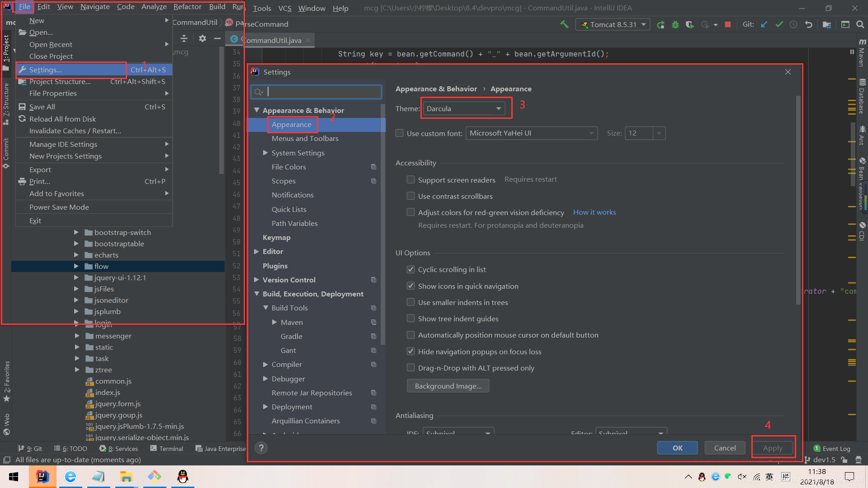Viewport: 868px width, 488px height.
Task: Select Menus and Toolbars in settings tree
Action: [x=305, y=138]
